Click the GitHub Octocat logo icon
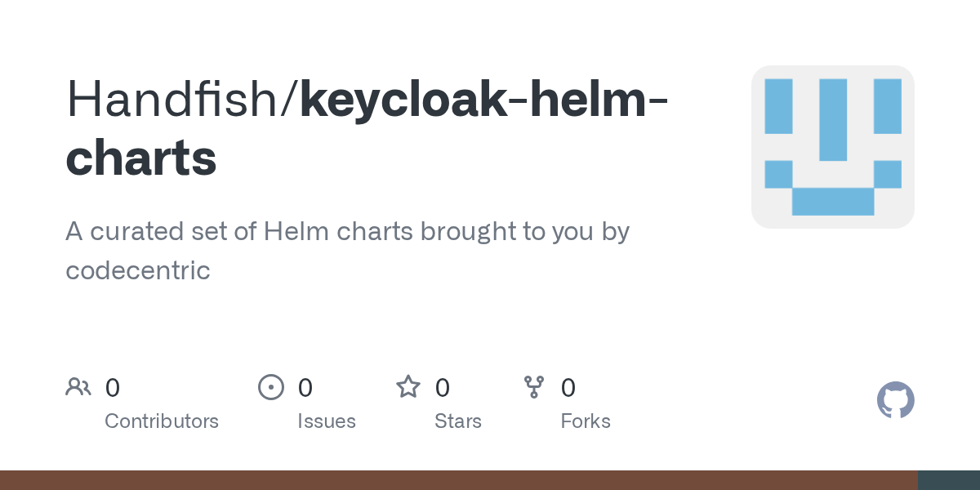The height and width of the screenshot is (490, 980). [x=895, y=400]
